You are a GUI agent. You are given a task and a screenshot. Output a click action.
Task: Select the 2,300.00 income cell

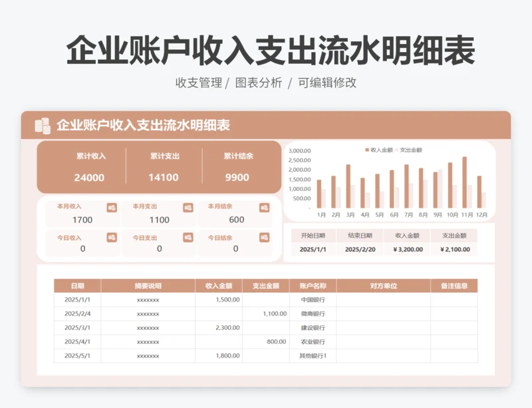pos(219,328)
